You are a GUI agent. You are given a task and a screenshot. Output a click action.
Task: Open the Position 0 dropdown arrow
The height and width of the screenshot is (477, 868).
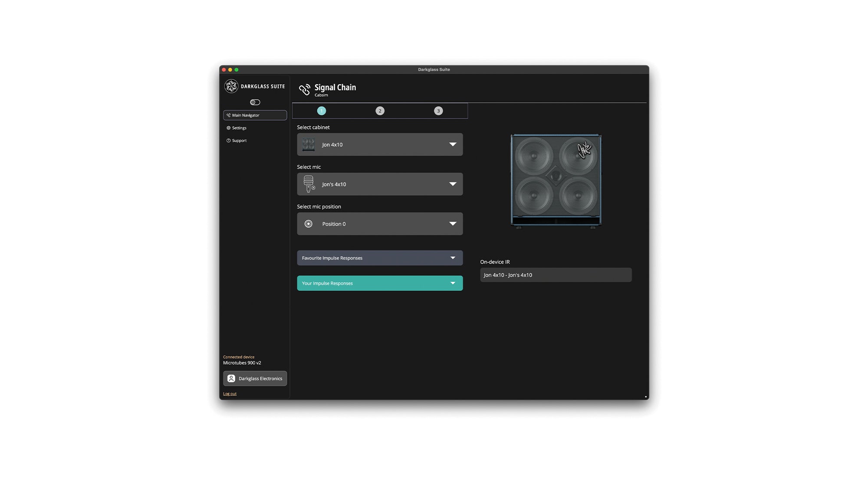(453, 224)
